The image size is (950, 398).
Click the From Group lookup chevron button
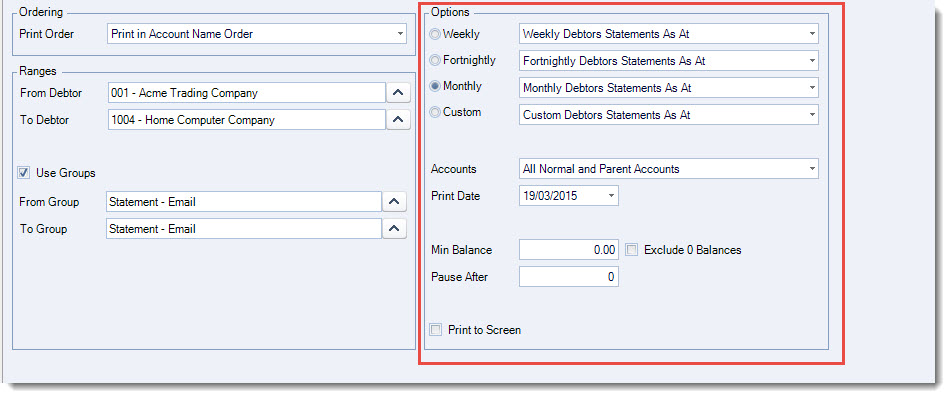[394, 202]
